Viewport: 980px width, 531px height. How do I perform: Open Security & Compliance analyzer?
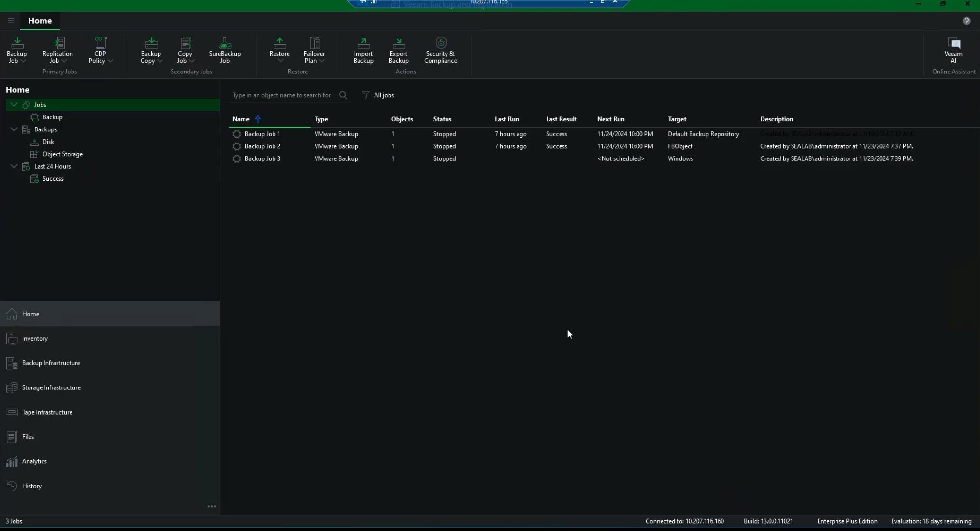(x=440, y=50)
